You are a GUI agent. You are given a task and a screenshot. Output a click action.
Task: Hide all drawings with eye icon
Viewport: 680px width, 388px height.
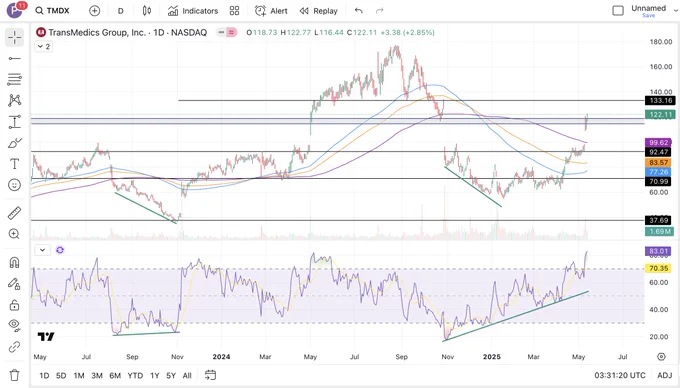click(14, 325)
